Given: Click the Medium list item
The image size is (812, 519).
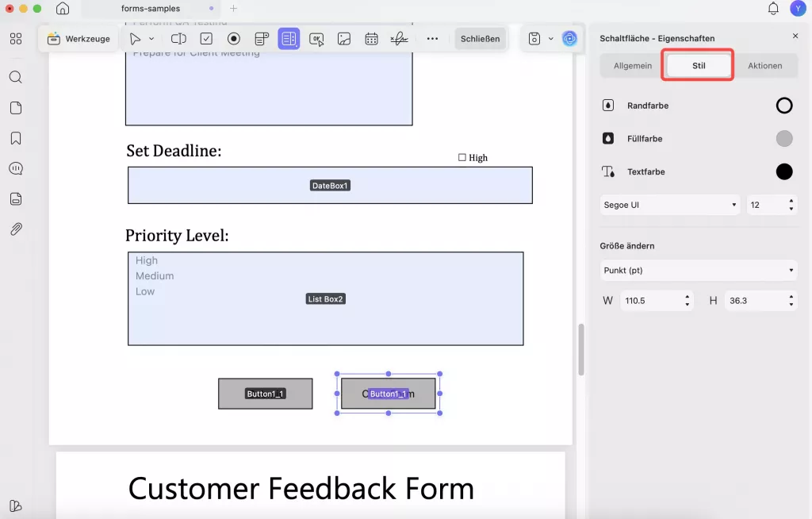Looking at the screenshot, I should point(155,276).
